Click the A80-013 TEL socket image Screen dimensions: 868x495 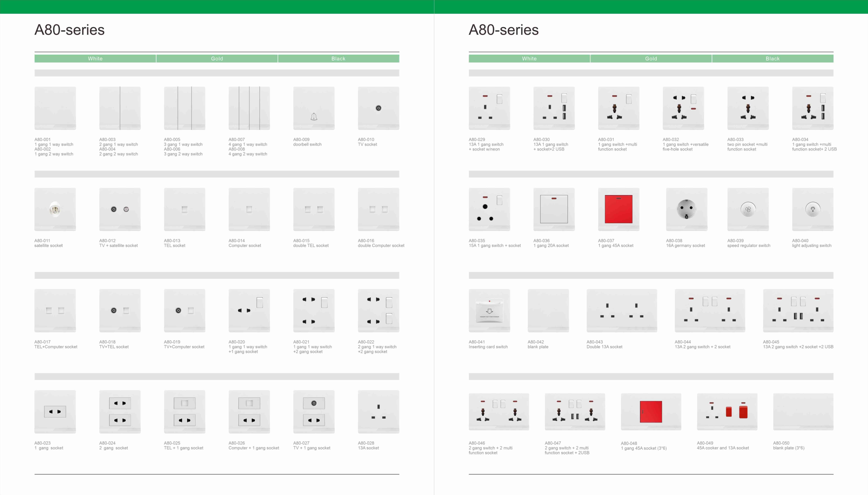pos(185,209)
